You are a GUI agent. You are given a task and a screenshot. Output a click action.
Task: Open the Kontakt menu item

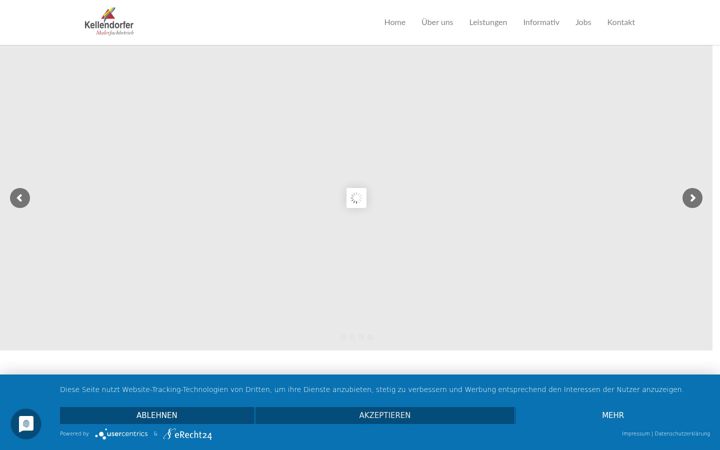pyautogui.click(x=621, y=22)
